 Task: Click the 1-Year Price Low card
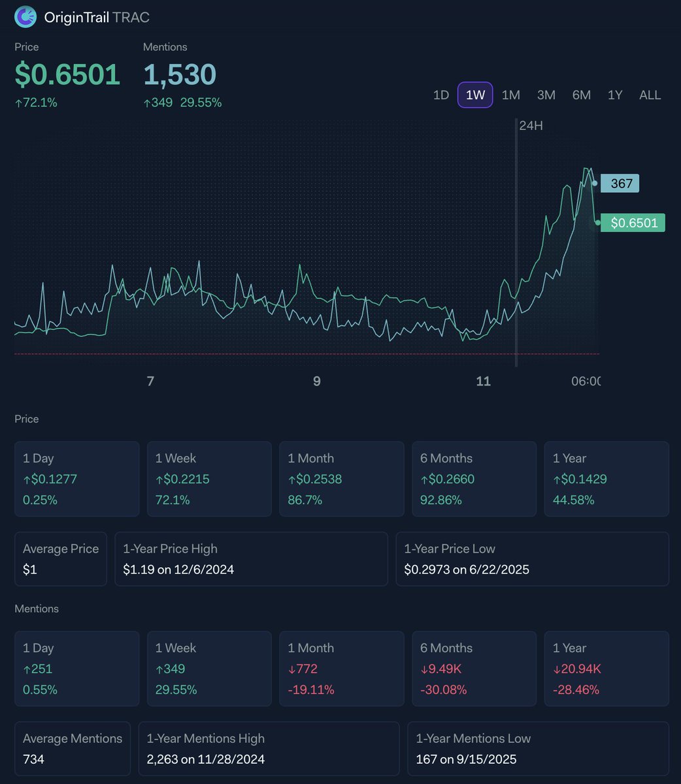pos(533,559)
